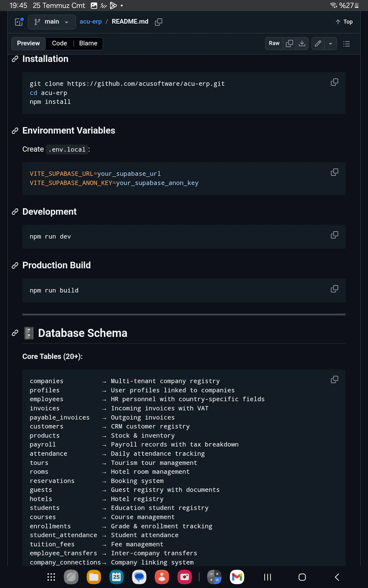Click the Installation heading
Screen dimensions: 368x588
point(45,59)
